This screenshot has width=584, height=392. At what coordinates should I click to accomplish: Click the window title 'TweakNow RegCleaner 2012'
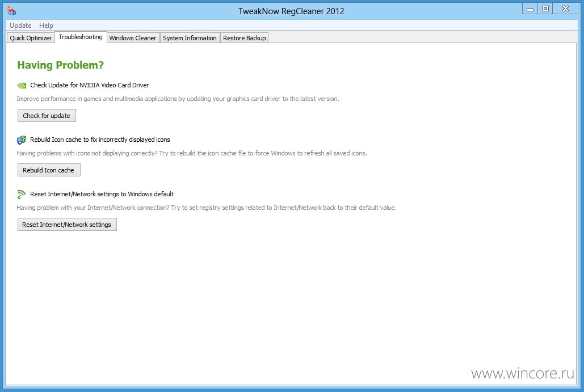pyautogui.click(x=291, y=11)
